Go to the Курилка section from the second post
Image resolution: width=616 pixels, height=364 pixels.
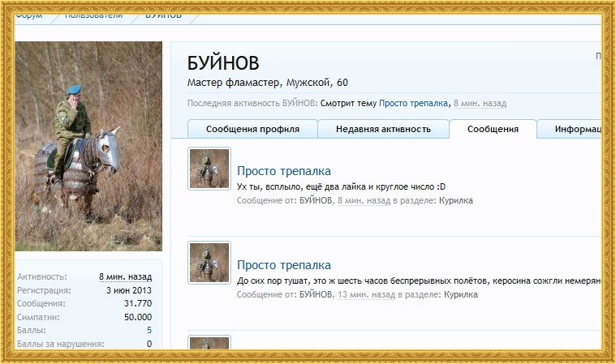click(x=460, y=294)
